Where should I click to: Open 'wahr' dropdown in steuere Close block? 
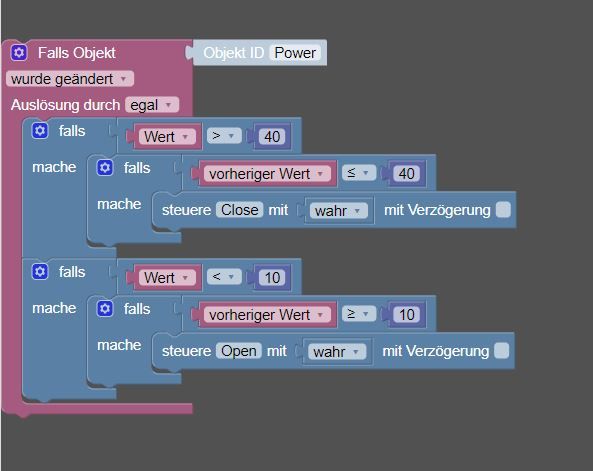click(x=338, y=210)
